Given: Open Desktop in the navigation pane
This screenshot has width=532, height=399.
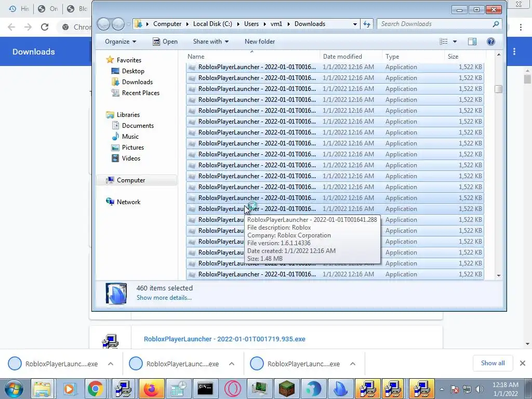Looking at the screenshot, I should (x=133, y=71).
